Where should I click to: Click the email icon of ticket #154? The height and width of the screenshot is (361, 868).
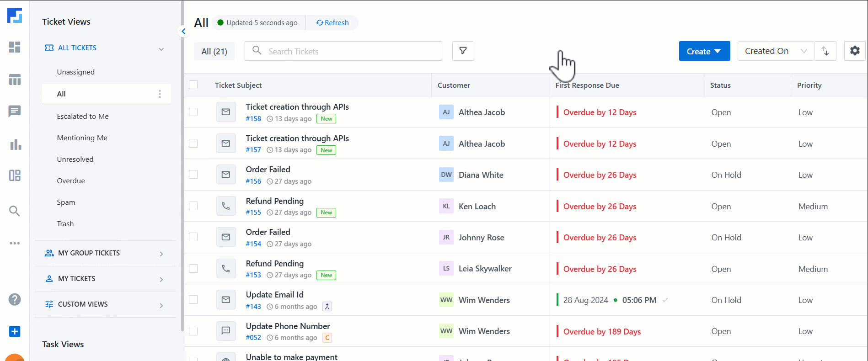226,237
